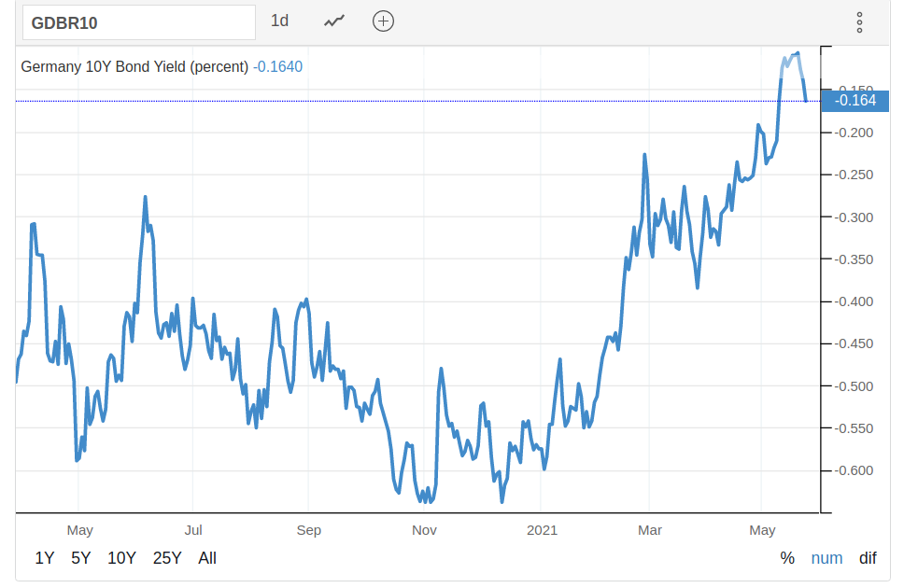This screenshot has width=904, height=588.
Task: Select the 10Y time range
Action: [x=121, y=558]
